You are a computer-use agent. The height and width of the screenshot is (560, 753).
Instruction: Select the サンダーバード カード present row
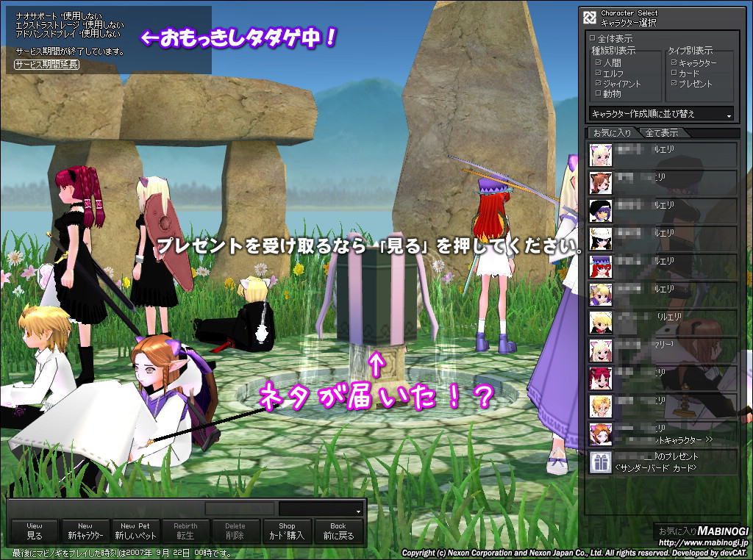(663, 462)
